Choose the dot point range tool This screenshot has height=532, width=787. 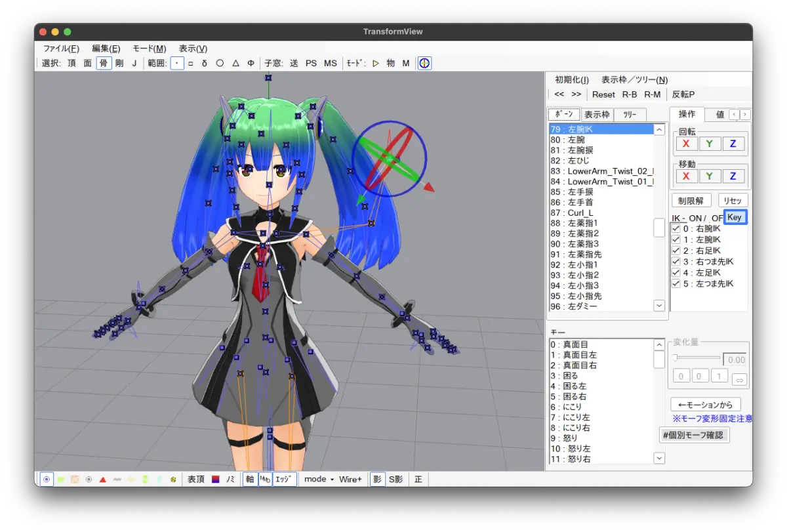pyautogui.click(x=177, y=63)
